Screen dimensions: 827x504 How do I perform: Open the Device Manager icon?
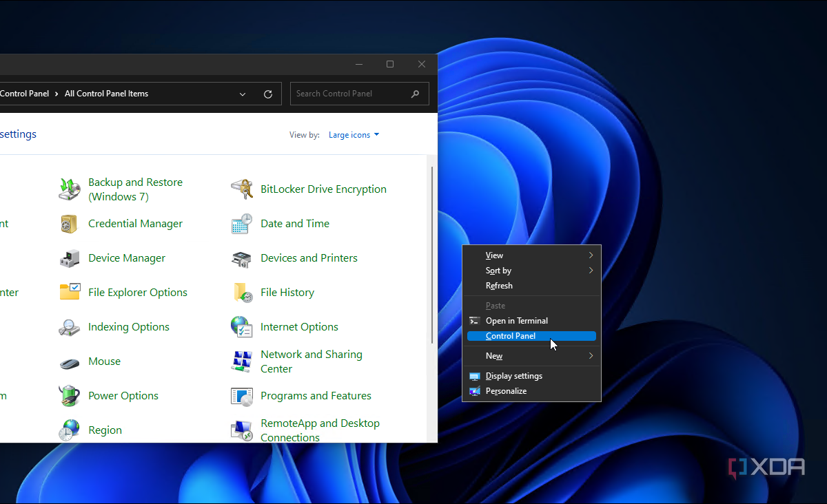[70, 258]
